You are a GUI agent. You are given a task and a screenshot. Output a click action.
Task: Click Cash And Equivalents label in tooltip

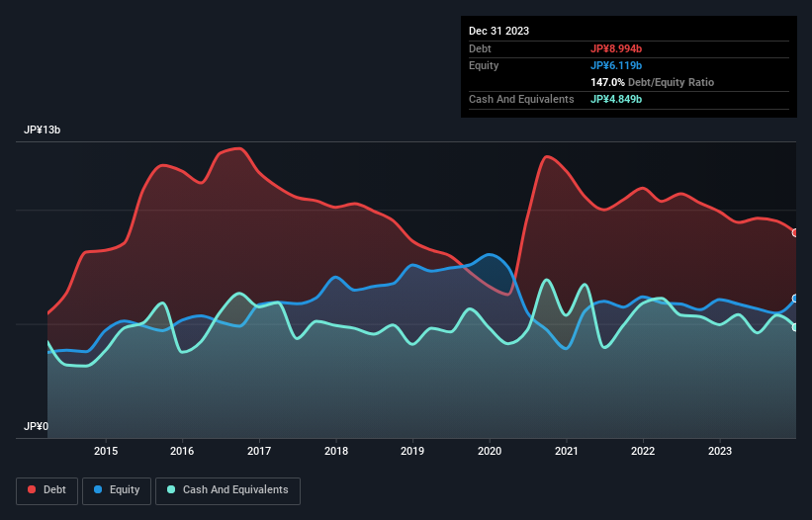click(521, 99)
